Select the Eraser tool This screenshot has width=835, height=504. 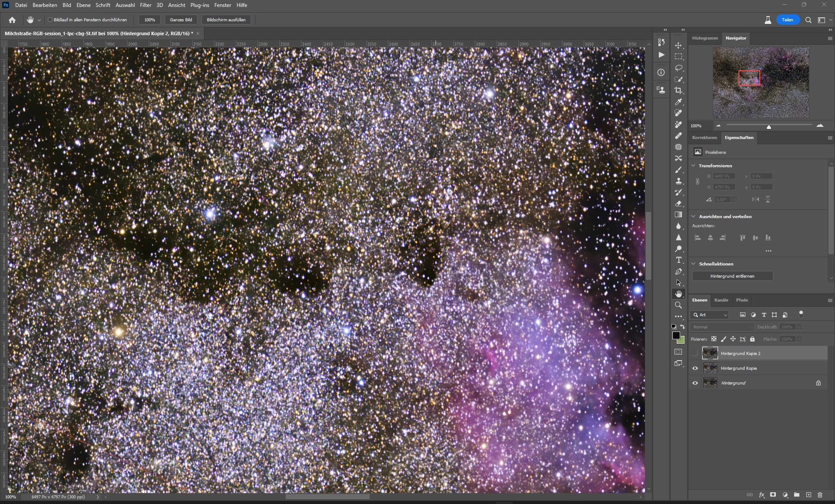click(x=678, y=204)
